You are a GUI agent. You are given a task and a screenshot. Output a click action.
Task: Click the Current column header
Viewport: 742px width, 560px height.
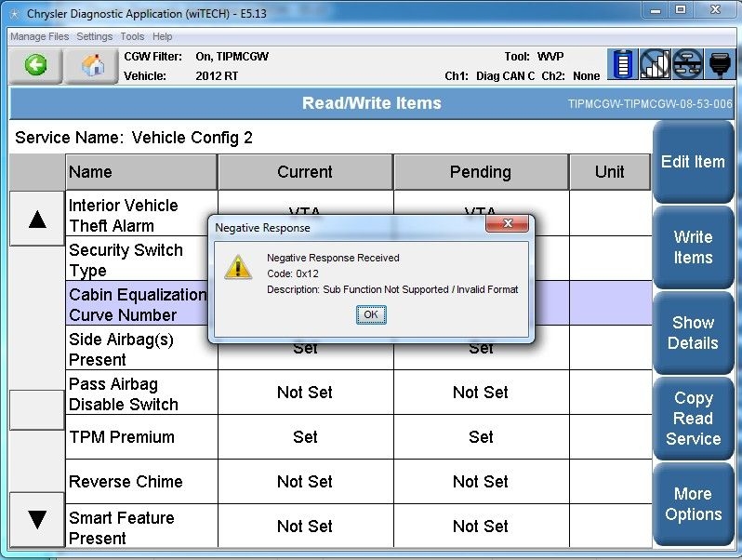(305, 172)
